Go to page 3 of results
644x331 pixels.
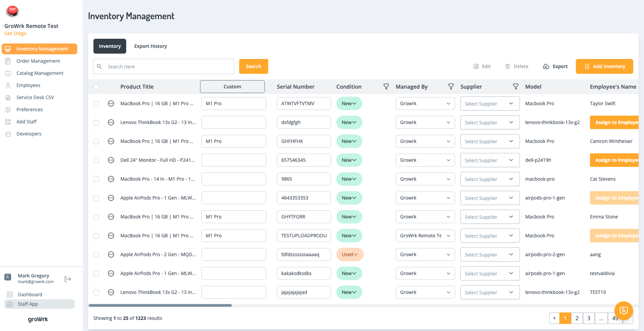click(589, 318)
